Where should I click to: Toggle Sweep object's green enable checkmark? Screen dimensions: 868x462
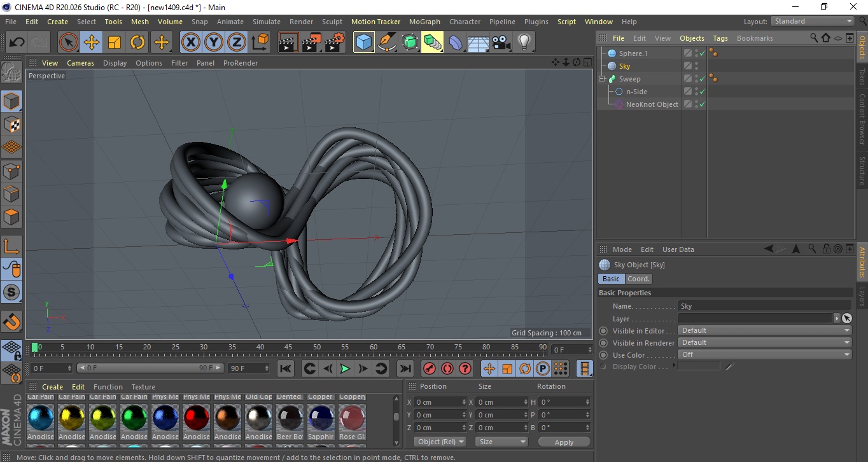(702, 79)
